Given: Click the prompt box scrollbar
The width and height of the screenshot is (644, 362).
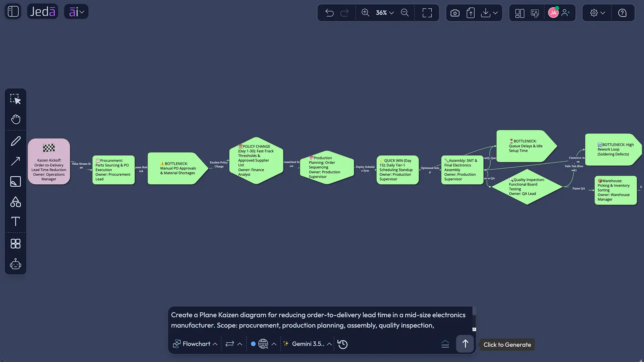Looking at the screenshot, I should 474,311.
